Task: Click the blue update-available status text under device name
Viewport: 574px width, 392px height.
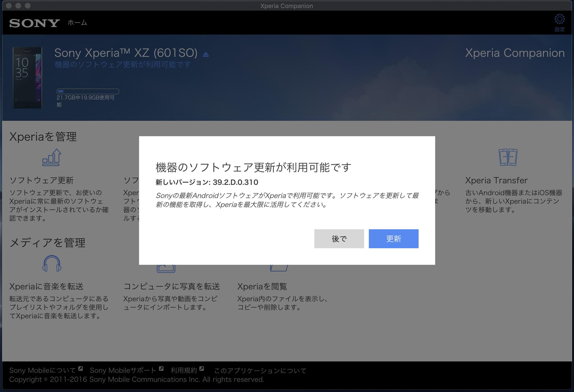Action: coord(122,64)
